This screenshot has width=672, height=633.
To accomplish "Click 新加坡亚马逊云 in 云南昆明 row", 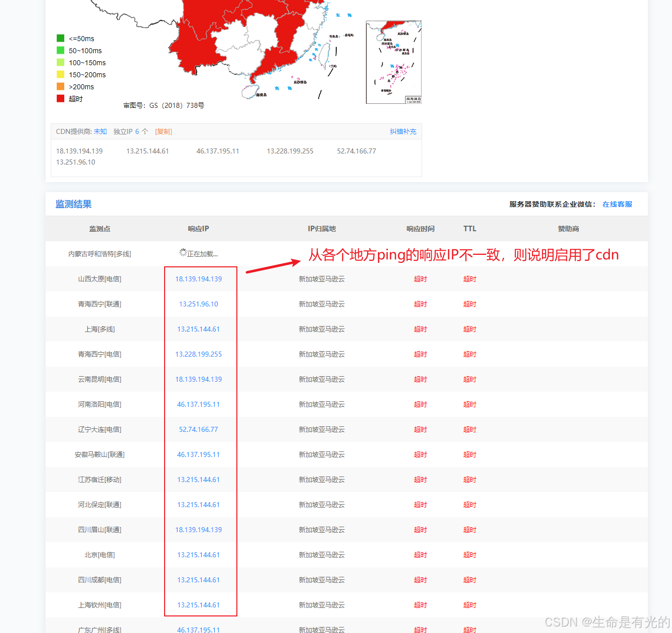I will click(322, 379).
